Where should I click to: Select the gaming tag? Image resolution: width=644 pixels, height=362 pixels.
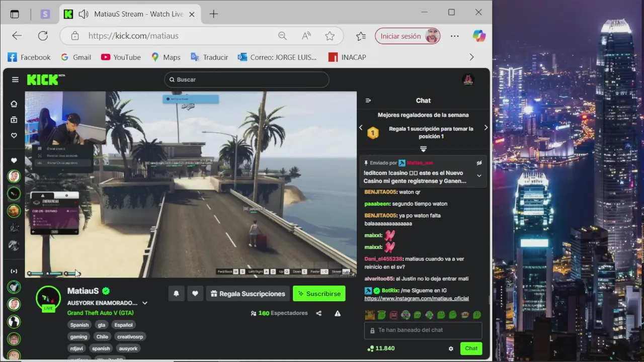click(x=78, y=337)
